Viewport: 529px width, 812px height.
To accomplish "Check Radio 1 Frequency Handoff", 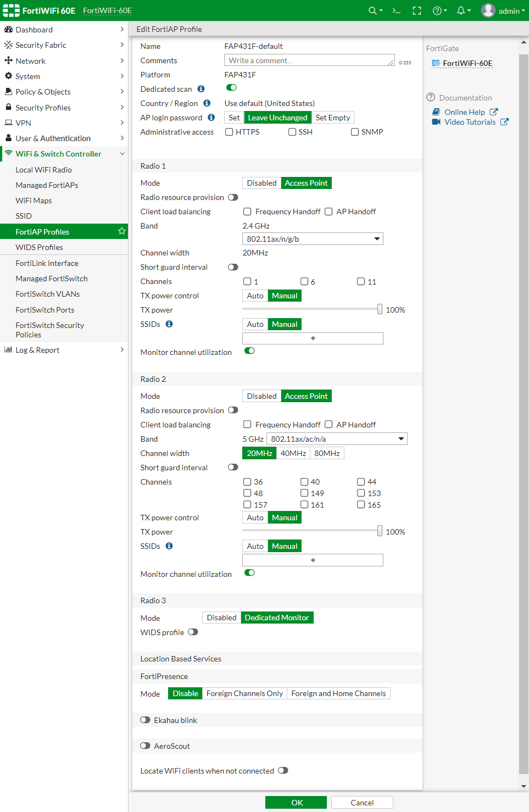I will (247, 212).
